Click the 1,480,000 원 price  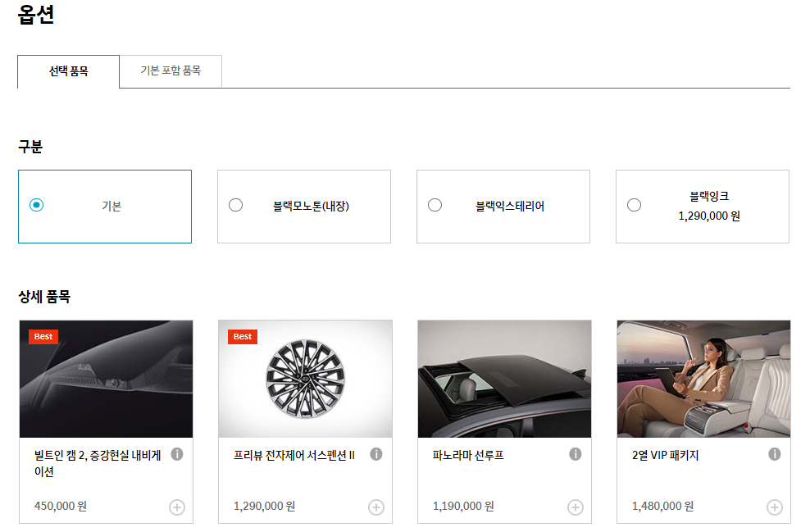[662, 506]
